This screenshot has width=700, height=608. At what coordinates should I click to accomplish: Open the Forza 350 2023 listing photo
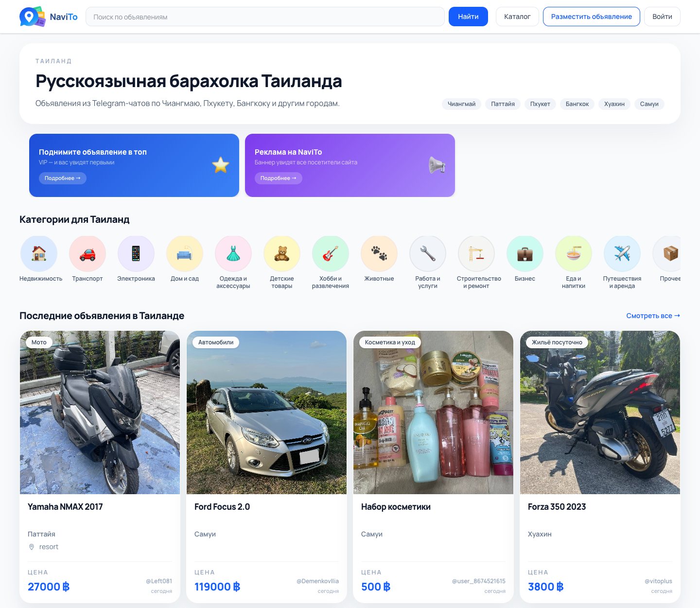600,412
